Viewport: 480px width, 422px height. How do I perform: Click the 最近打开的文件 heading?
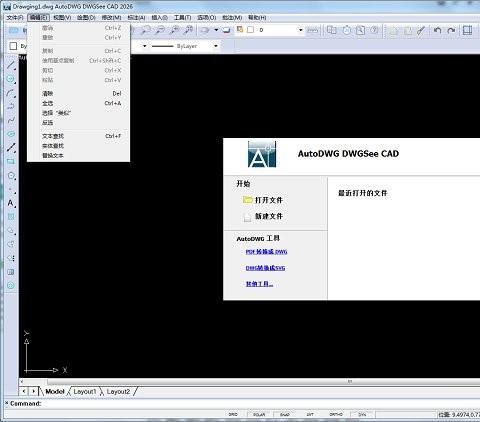362,193
